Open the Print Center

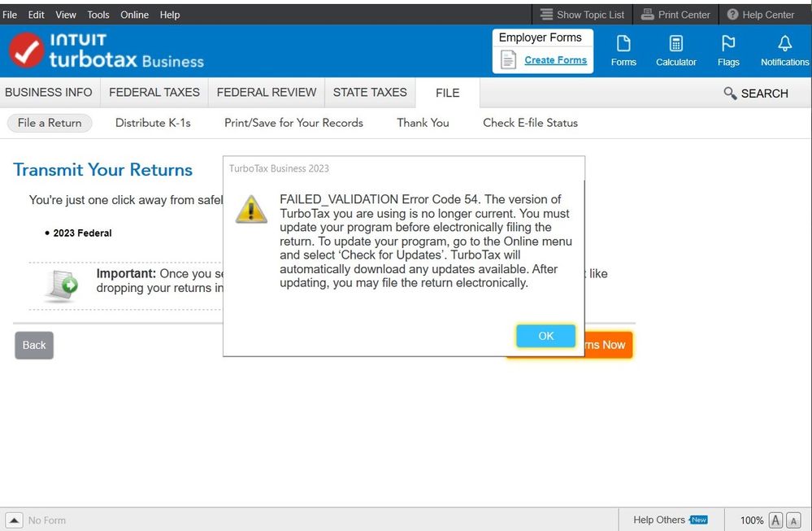pos(675,15)
